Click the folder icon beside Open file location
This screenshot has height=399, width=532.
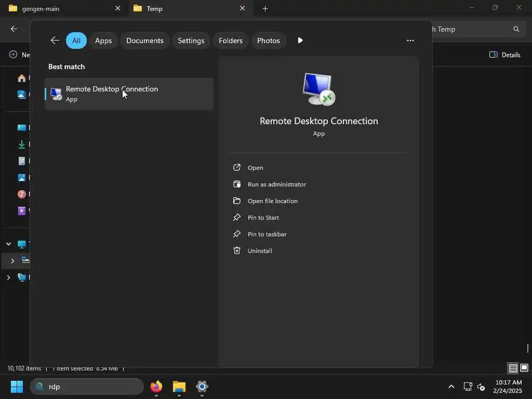237,201
